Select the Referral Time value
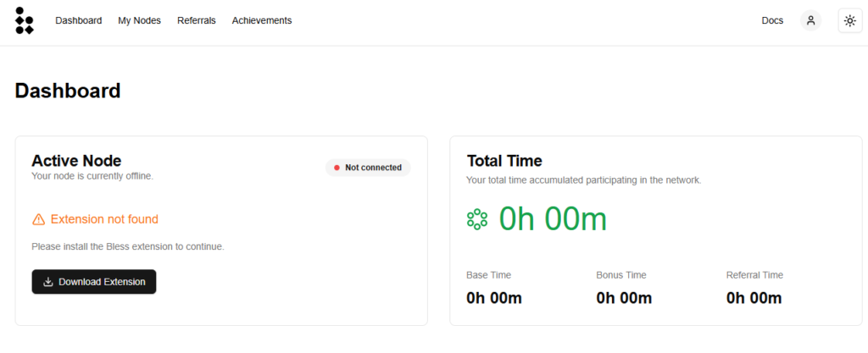868x353 pixels. click(x=754, y=298)
